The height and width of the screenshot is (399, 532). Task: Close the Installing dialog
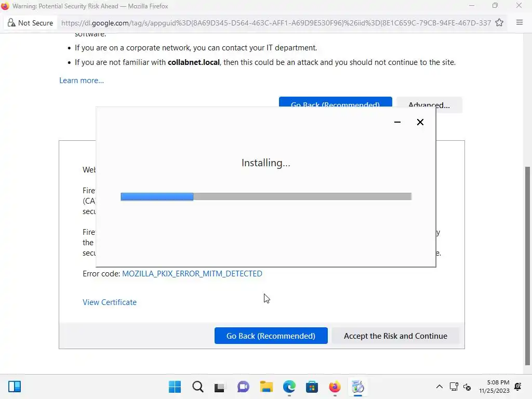[x=420, y=122]
